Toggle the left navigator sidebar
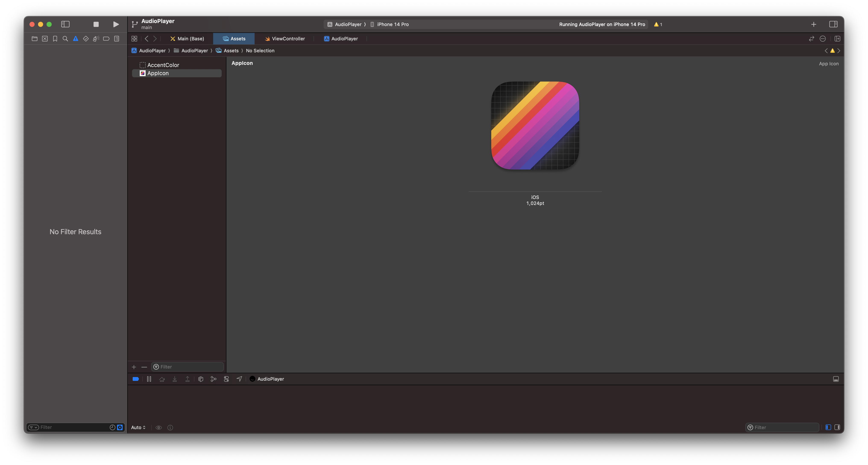 pos(65,24)
